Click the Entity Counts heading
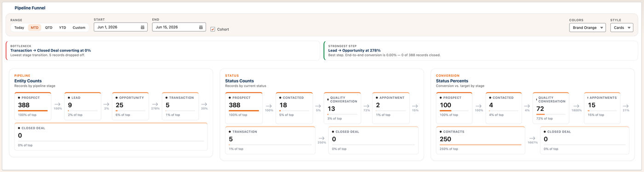This screenshot has width=644, height=172. click(x=28, y=81)
